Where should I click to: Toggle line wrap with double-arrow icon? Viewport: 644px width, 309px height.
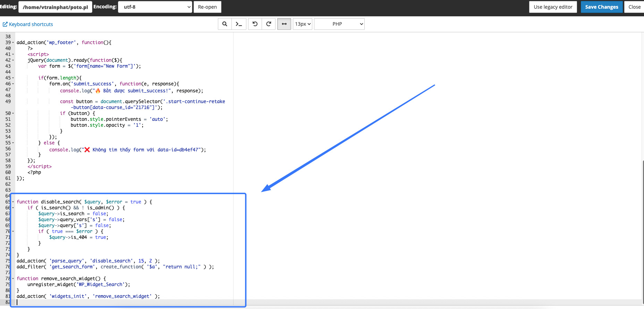284,24
